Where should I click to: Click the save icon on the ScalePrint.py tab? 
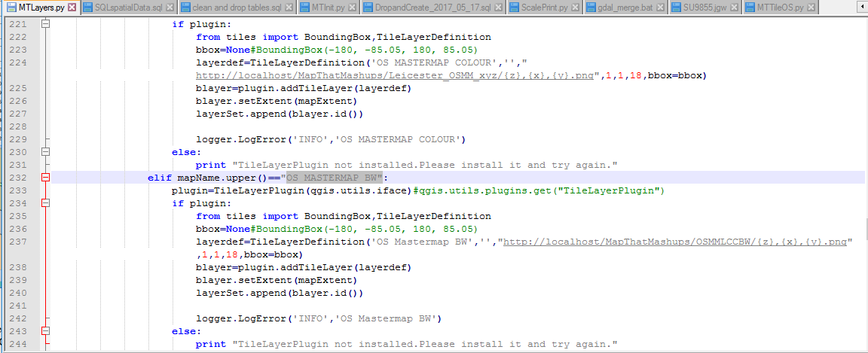click(x=514, y=8)
